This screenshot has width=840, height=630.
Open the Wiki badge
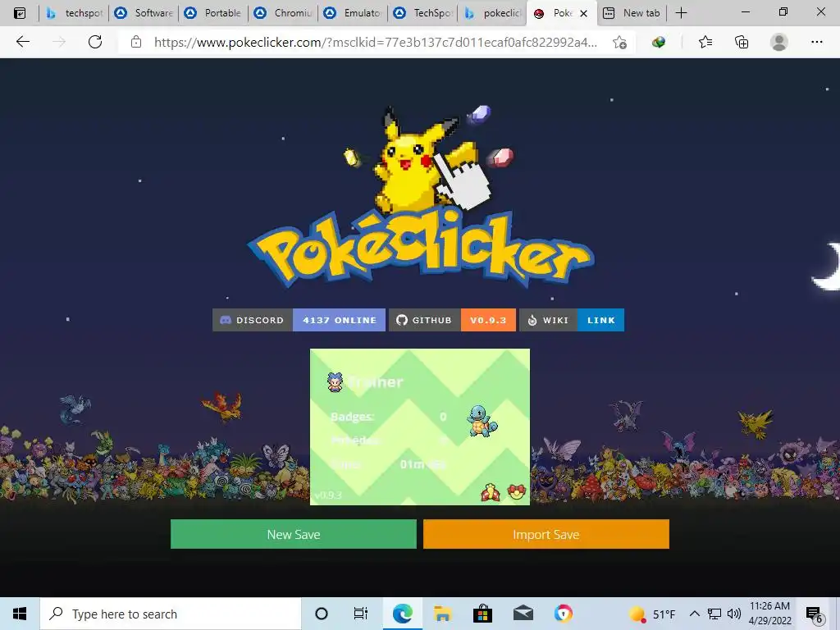(x=548, y=320)
